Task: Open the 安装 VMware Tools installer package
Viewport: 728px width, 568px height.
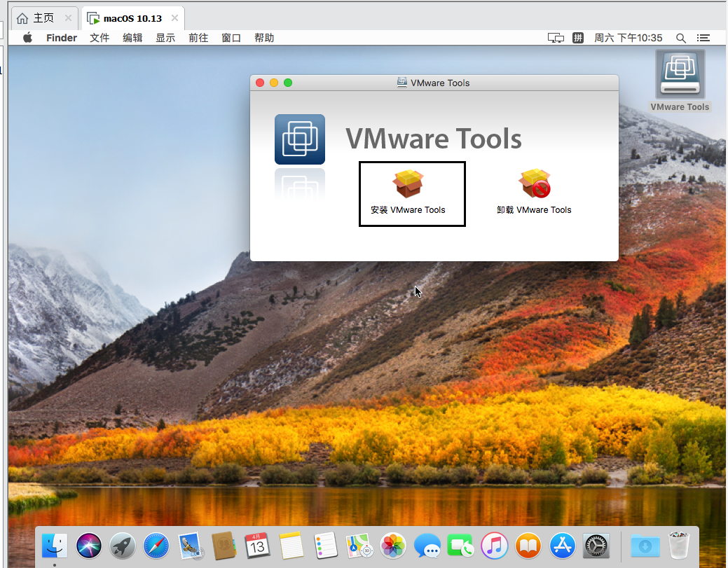Action: [x=408, y=192]
